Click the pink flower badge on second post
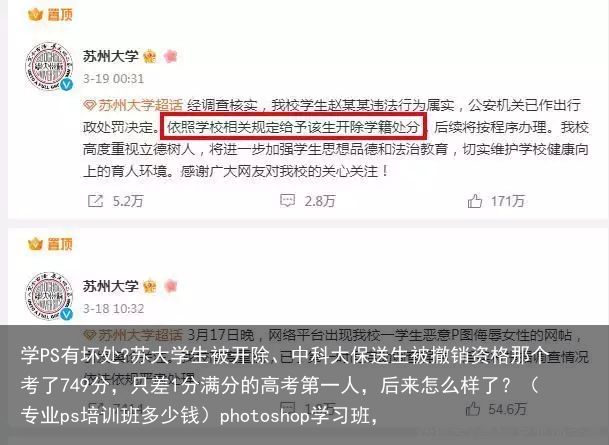The image size is (609, 445). tap(171, 286)
